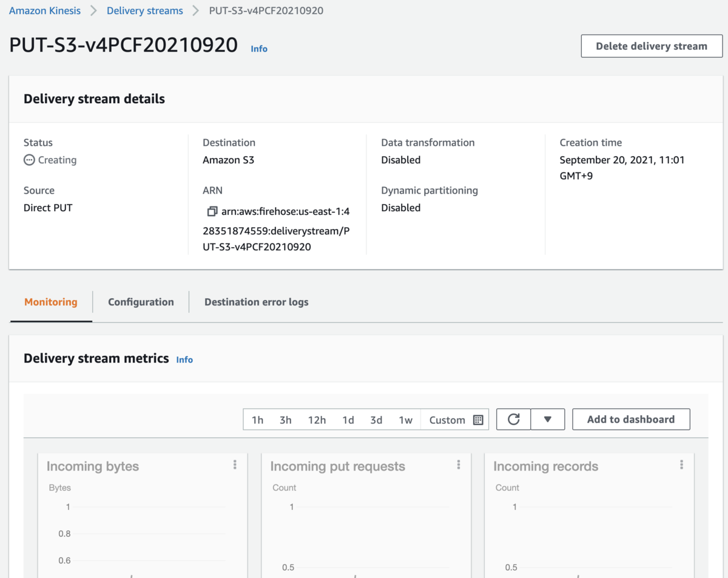The height and width of the screenshot is (578, 728).
Task: Open Incoming records widget options menu
Action: [681, 465]
